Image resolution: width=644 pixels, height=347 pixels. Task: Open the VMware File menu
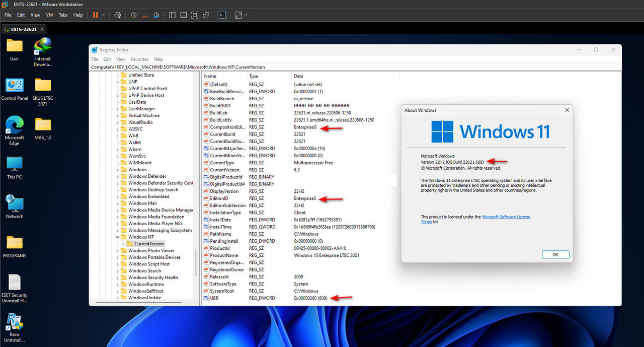(x=8, y=15)
